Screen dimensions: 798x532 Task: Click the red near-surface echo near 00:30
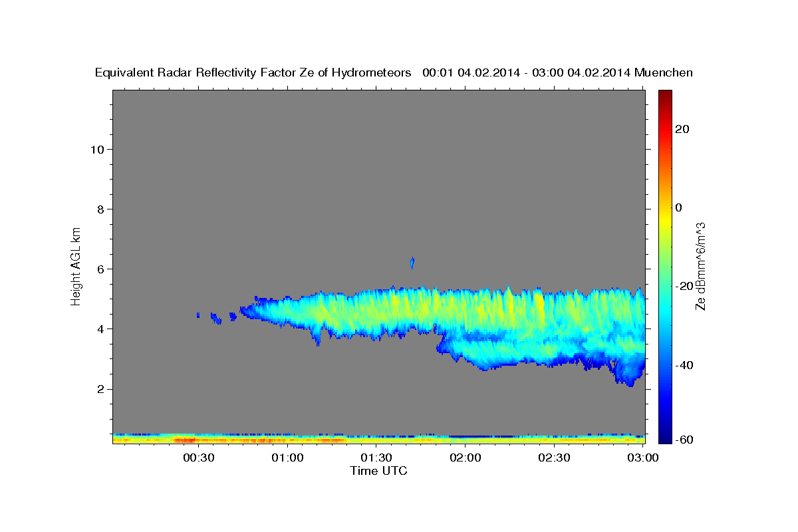click(185, 440)
